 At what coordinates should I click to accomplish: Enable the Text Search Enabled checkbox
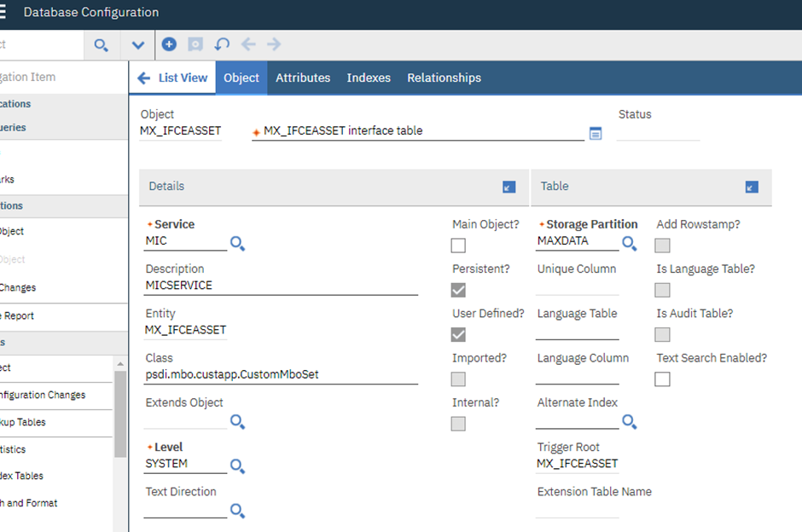(x=662, y=379)
